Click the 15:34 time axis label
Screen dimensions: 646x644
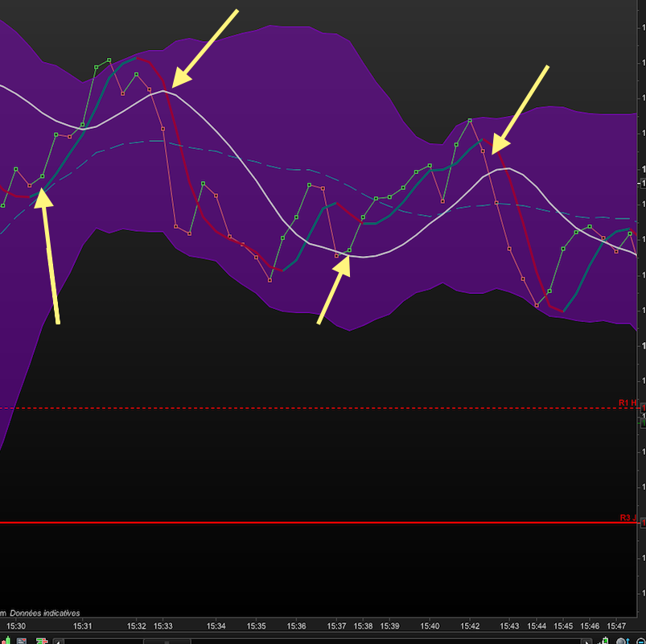click(x=216, y=625)
